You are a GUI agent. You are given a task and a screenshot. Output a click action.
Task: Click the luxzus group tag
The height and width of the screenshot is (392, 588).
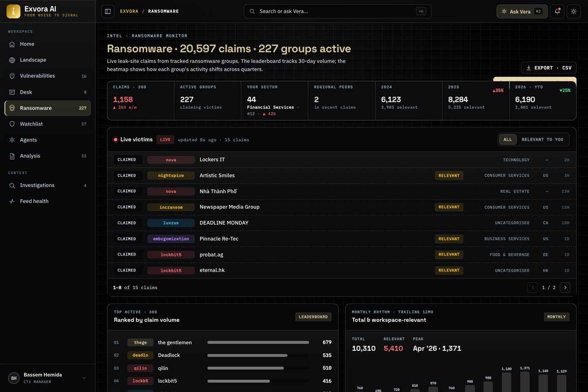pyautogui.click(x=171, y=223)
